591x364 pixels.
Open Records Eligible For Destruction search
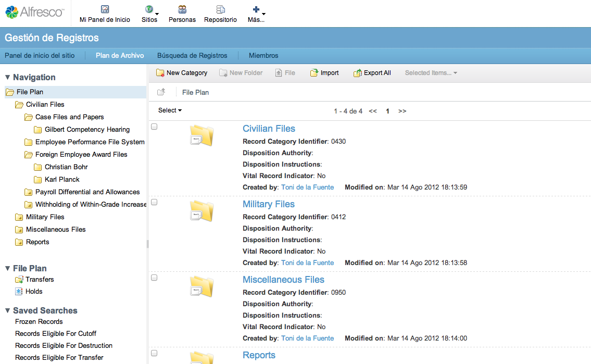tap(64, 346)
